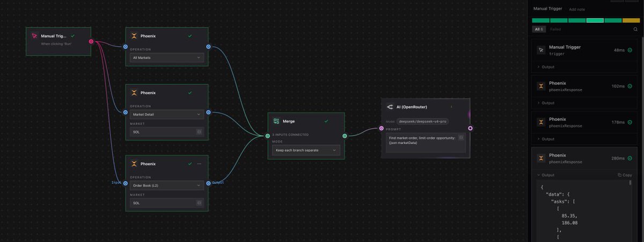Click the success check icon beside 48ms

coord(630,50)
